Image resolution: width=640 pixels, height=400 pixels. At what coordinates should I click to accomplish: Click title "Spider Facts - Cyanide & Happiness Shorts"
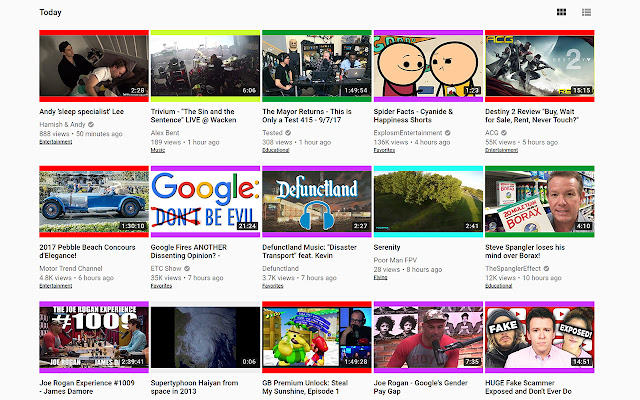tap(413, 116)
